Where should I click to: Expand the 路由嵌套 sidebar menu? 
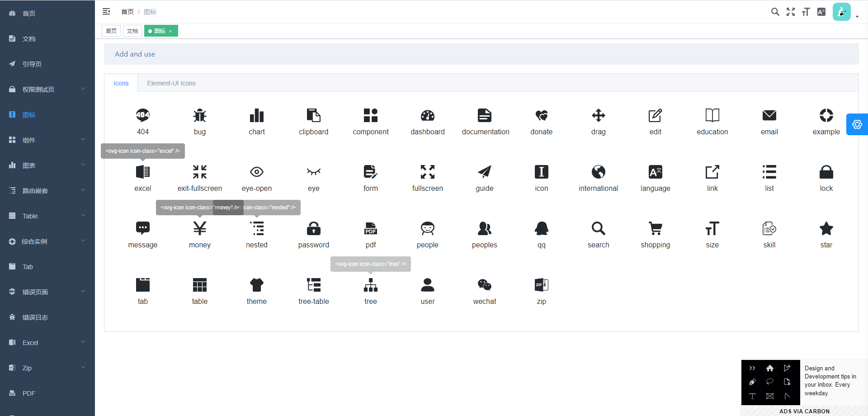47,190
